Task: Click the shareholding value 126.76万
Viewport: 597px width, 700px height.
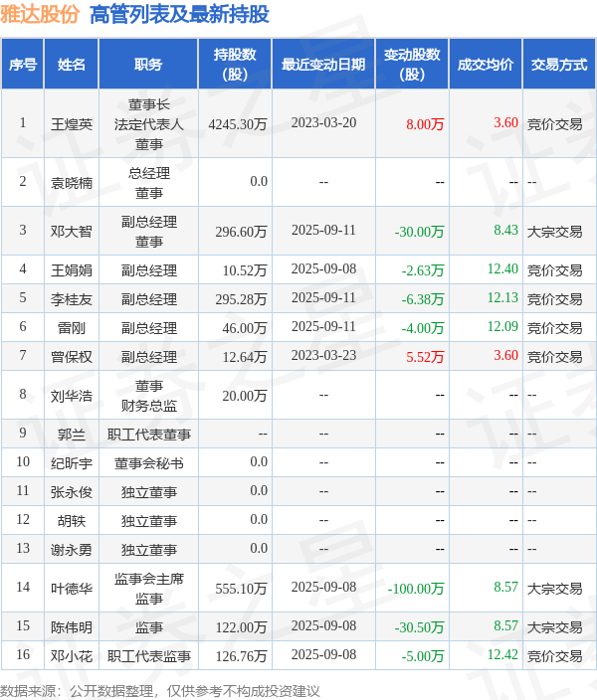Action: coord(242,656)
